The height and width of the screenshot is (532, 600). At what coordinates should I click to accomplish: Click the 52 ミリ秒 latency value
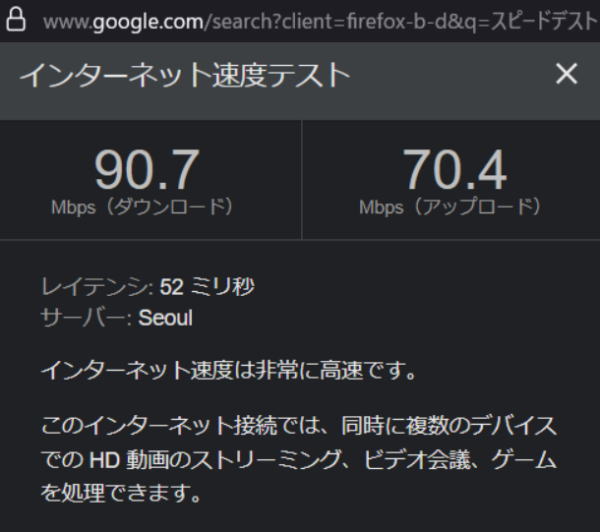coord(207,288)
